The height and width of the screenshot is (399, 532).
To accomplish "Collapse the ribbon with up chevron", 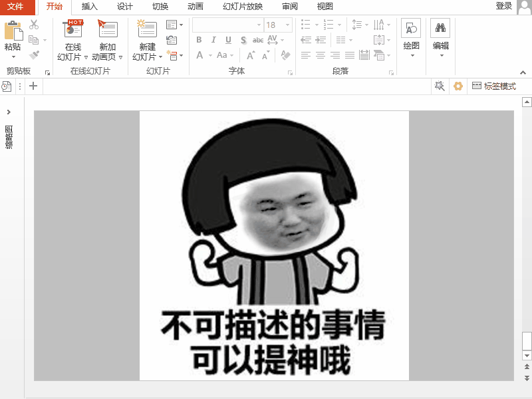I will 523,72.
